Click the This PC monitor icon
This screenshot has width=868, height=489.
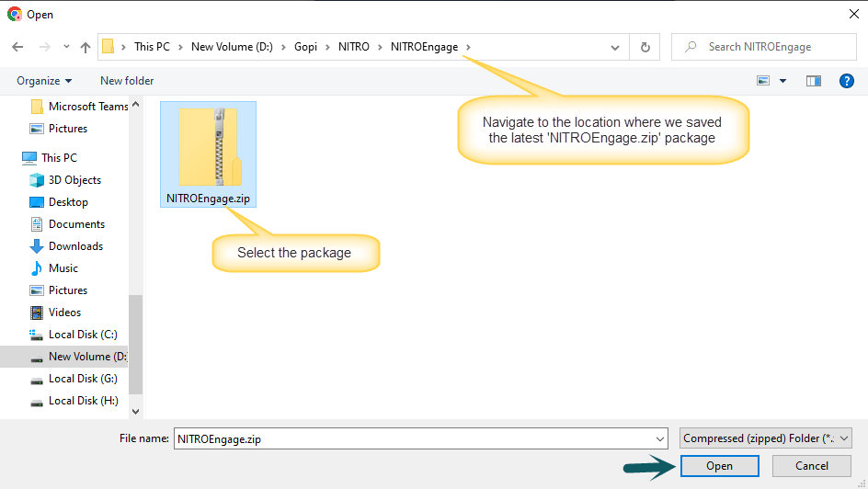(x=29, y=158)
